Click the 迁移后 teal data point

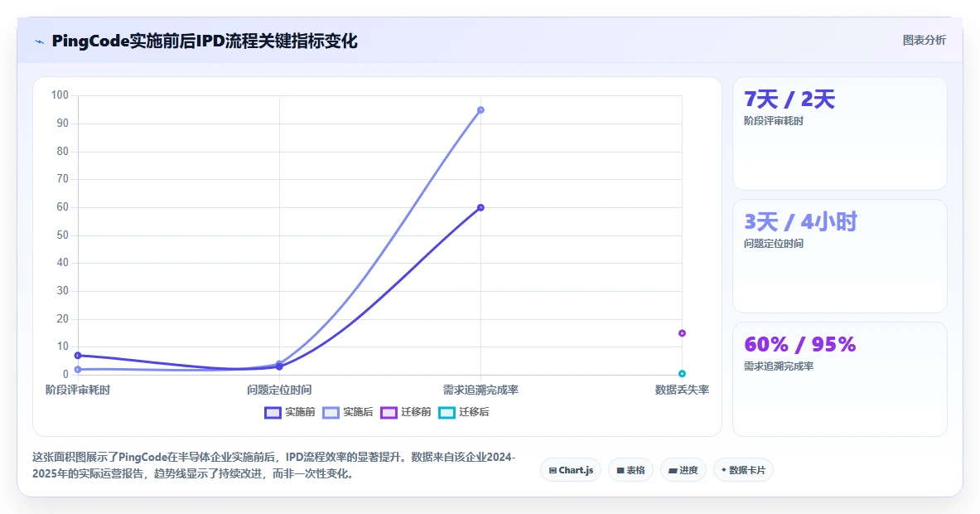coord(682,374)
